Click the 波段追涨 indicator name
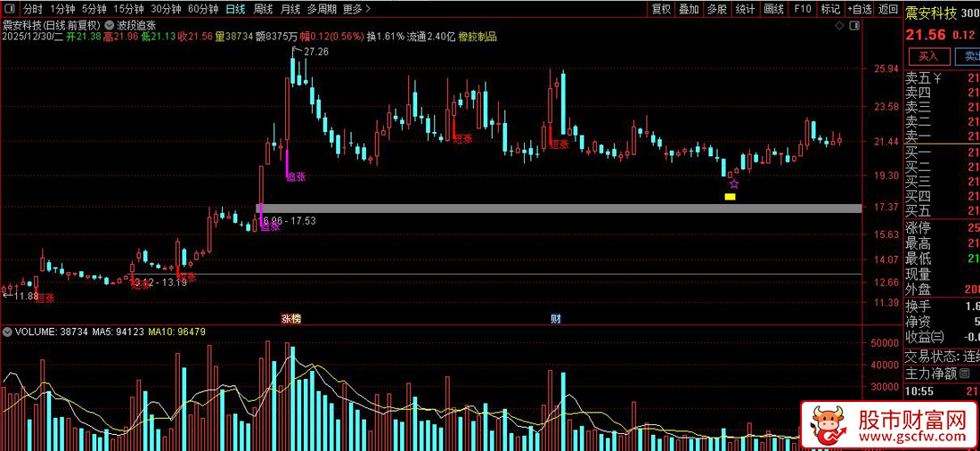Screen dimensions: 980x451 [x=136, y=26]
